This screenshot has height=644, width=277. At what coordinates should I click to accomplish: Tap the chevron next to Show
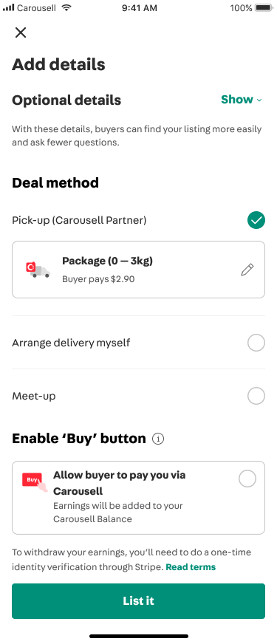pyautogui.click(x=259, y=100)
